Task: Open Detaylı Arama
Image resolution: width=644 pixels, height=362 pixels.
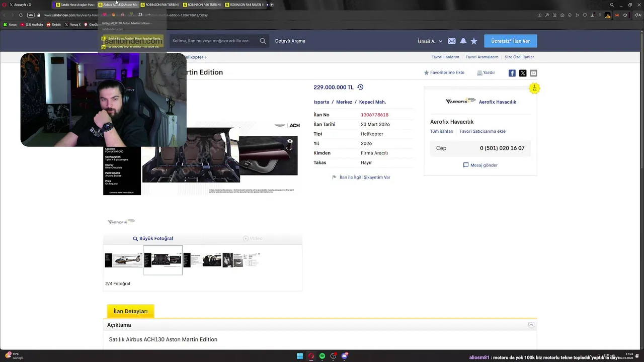Action: coord(290,41)
